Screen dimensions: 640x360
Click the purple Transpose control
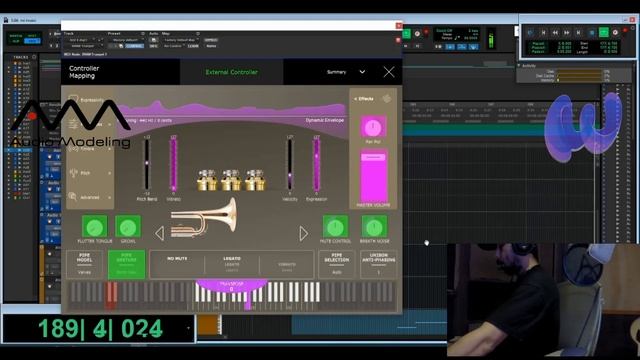231,286
